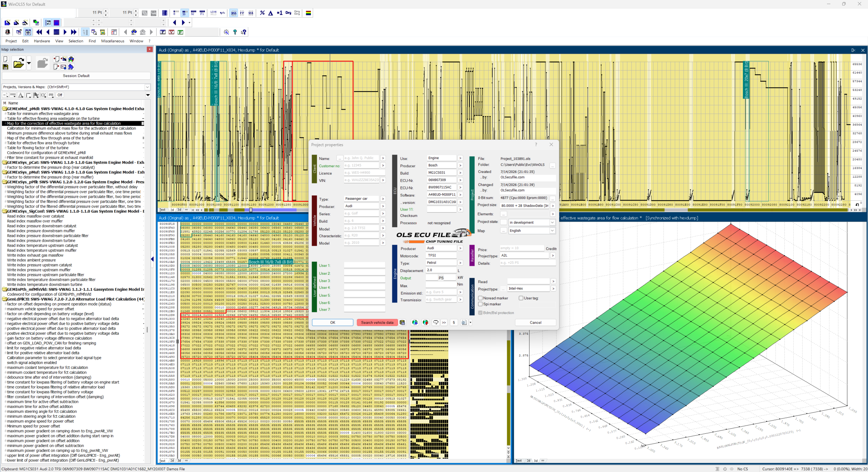Jump to last map with double-right arrow
Screen dimensions: 868x472
[x=74, y=32]
